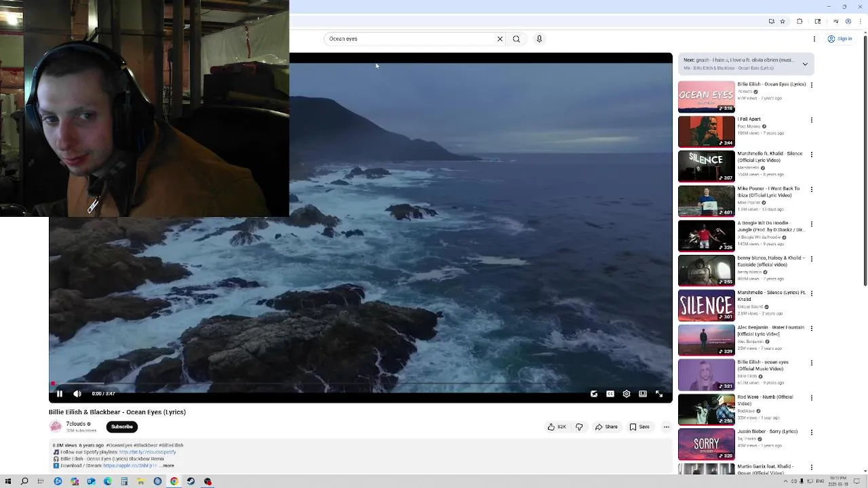Open options for I Fall Apart
Screen dimensions: 868x488
point(812,120)
